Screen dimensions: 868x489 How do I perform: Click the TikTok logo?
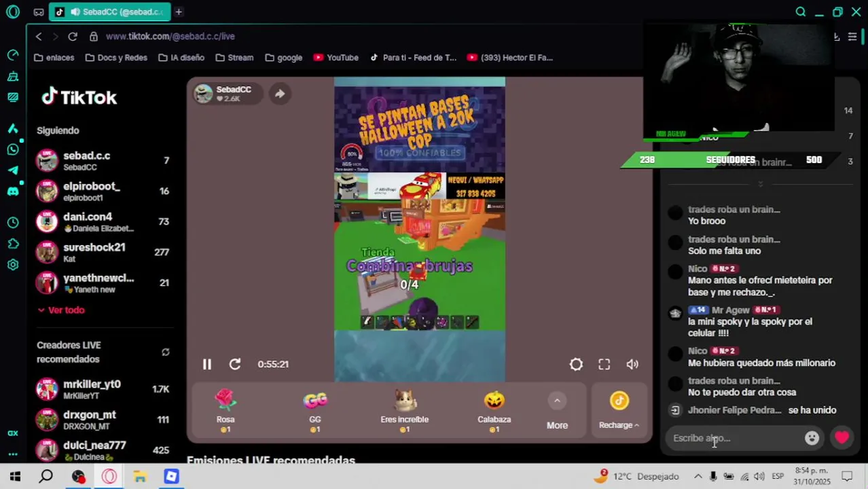79,97
